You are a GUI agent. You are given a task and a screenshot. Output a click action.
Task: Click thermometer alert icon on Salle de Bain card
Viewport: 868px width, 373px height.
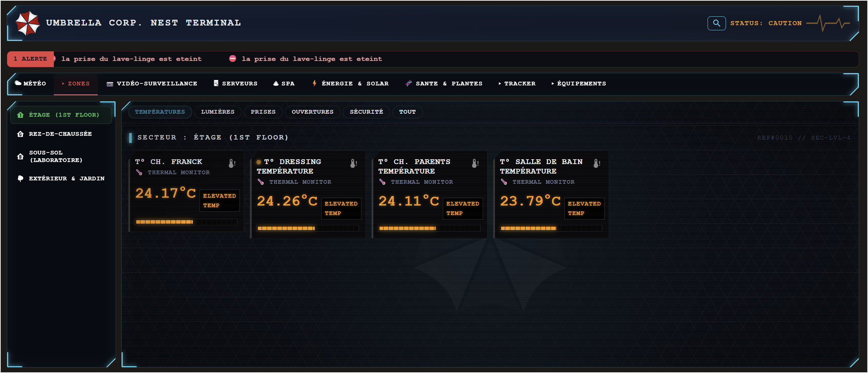pos(597,163)
